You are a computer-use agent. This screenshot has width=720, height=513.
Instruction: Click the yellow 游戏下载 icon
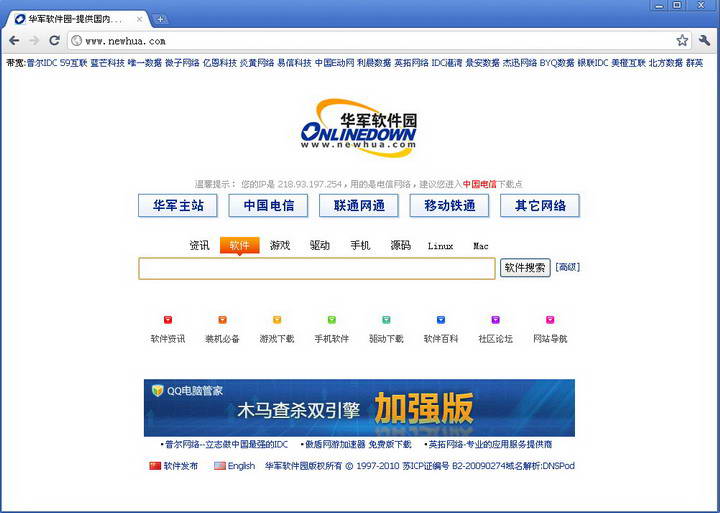(x=277, y=320)
